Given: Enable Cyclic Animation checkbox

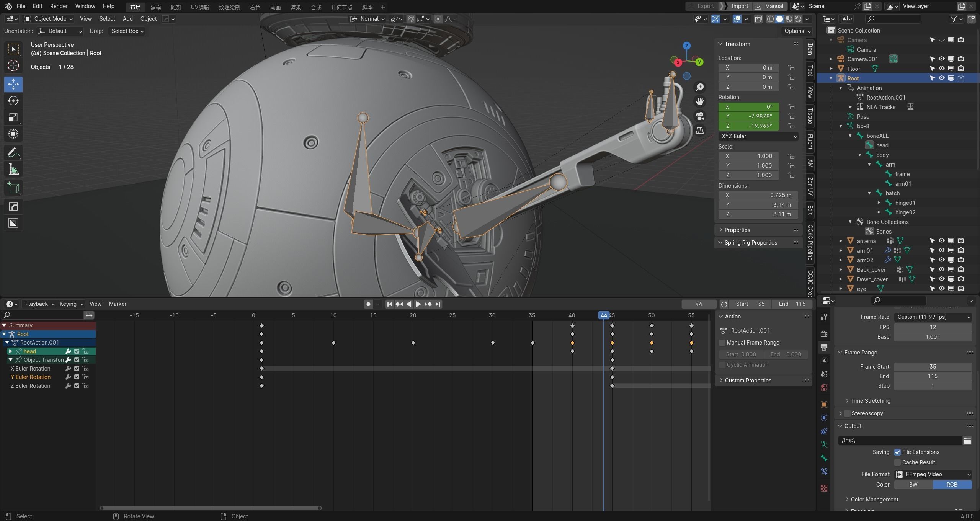Looking at the screenshot, I should coord(722,365).
